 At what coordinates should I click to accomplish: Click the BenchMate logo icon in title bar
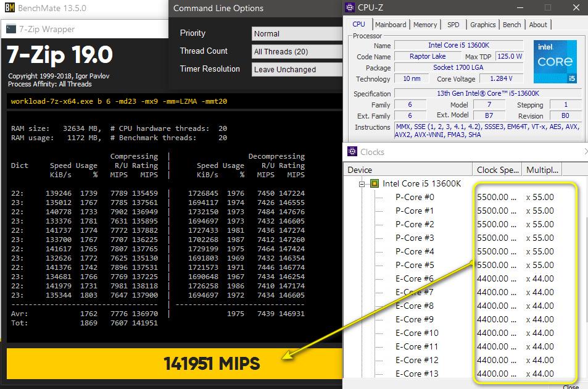pyautogui.click(x=10, y=9)
